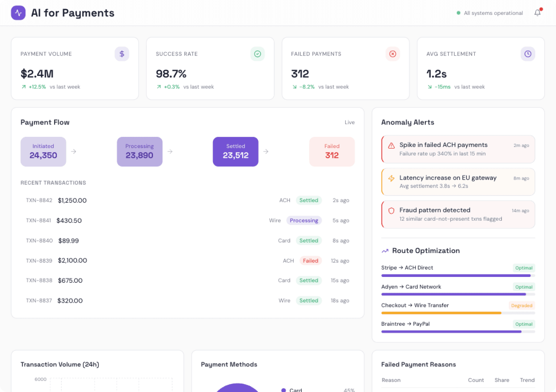556x392 pixels.
Task: Sort by Count in Failed Payment Reasons
Action: (x=476, y=380)
